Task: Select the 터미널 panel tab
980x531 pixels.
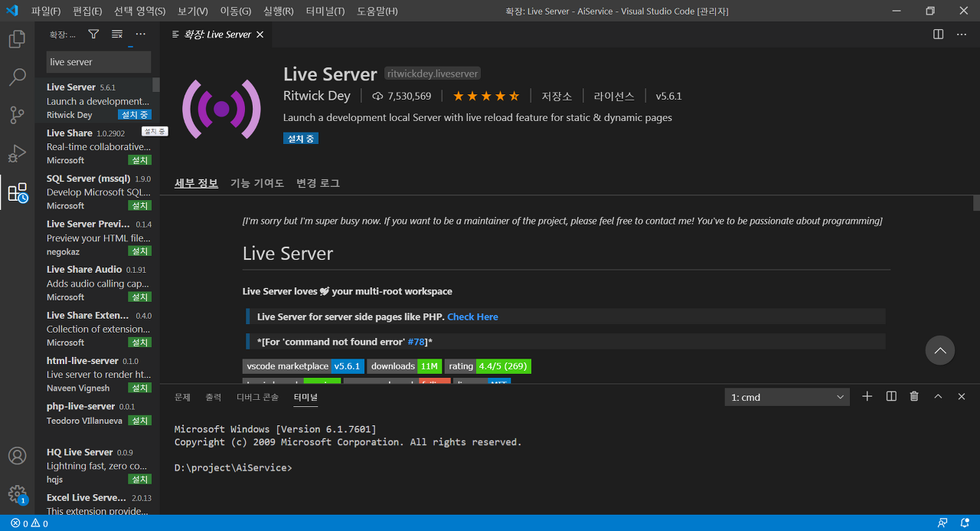Action: point(305,397)
